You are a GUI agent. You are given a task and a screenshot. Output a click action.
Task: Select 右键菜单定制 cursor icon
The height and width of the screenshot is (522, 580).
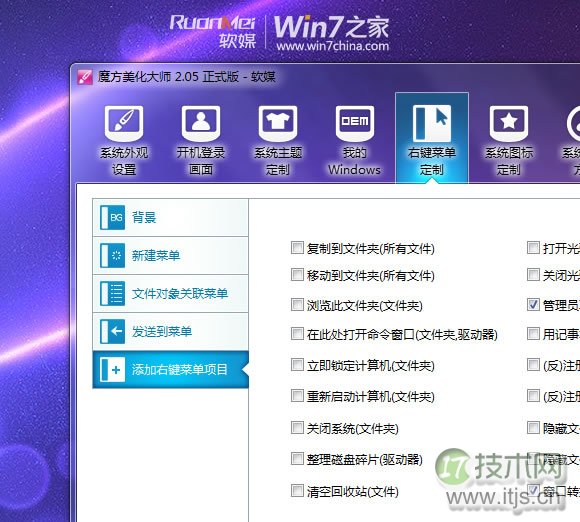point(432,124)
